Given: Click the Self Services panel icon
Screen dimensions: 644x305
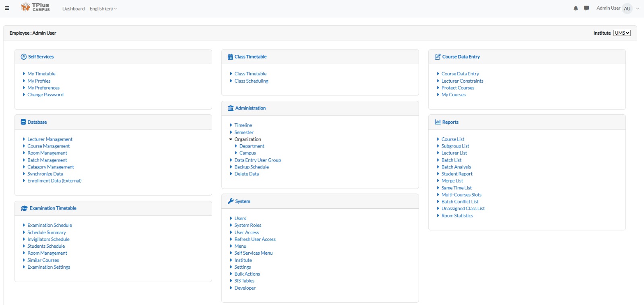Looking at the screenshot, I should 23,57.
